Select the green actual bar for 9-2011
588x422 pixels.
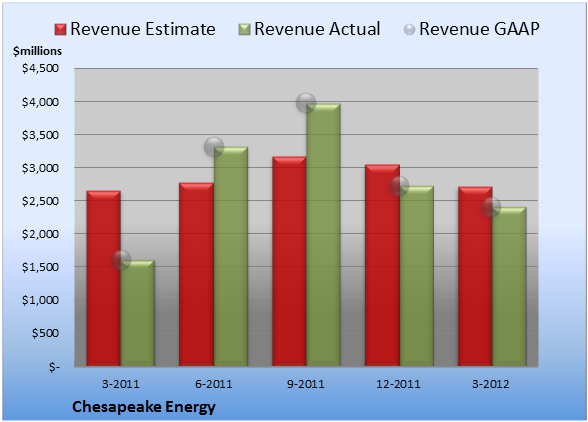(323, 235)
